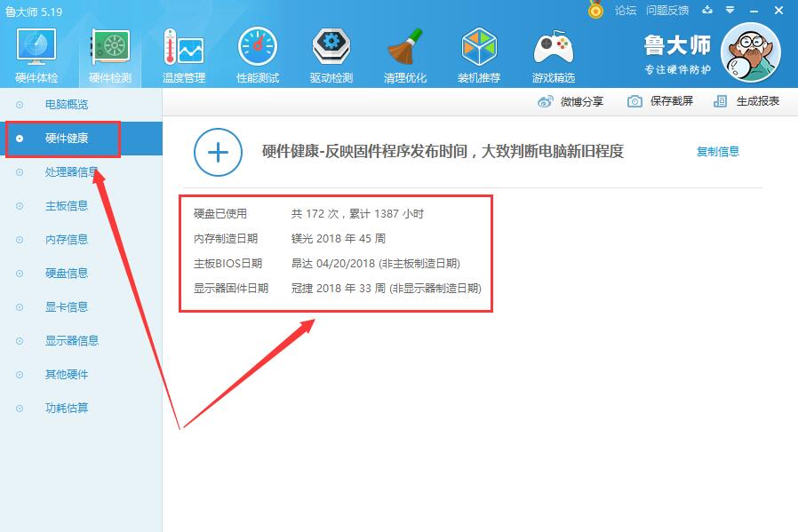Select the 硬件检测 hardware detection icon

(110, 47)
